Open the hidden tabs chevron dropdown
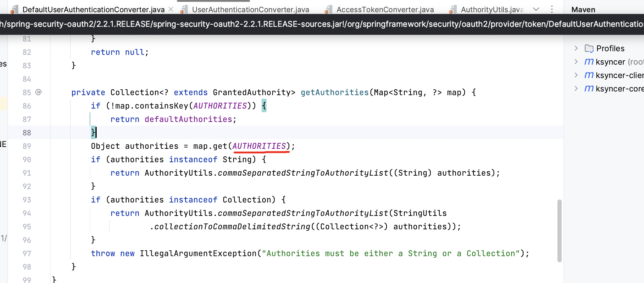Screen dimensions: 644x283 (536, 9)
